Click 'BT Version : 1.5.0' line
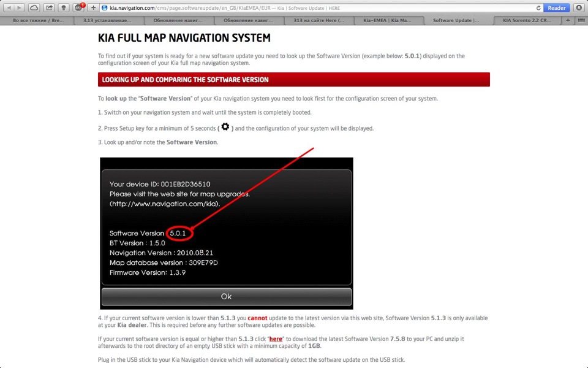 coord(137,243)
